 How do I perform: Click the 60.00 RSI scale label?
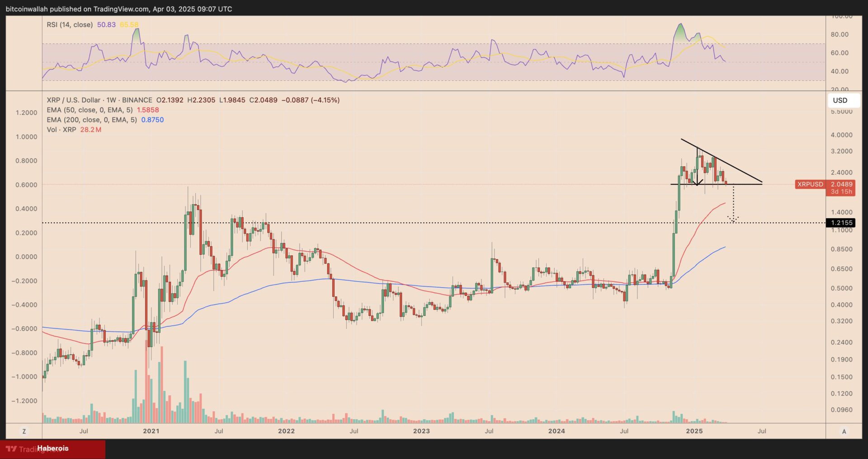840,53
